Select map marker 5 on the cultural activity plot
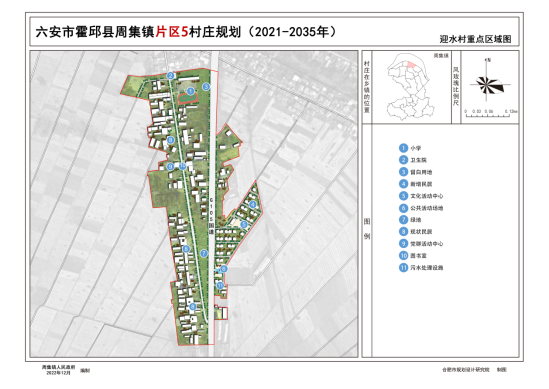This screenshot has height=389, width=549. (244, 224)
